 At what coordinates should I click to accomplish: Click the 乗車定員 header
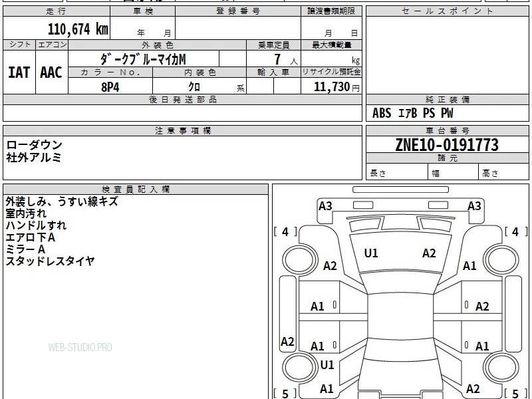point(273,45)
